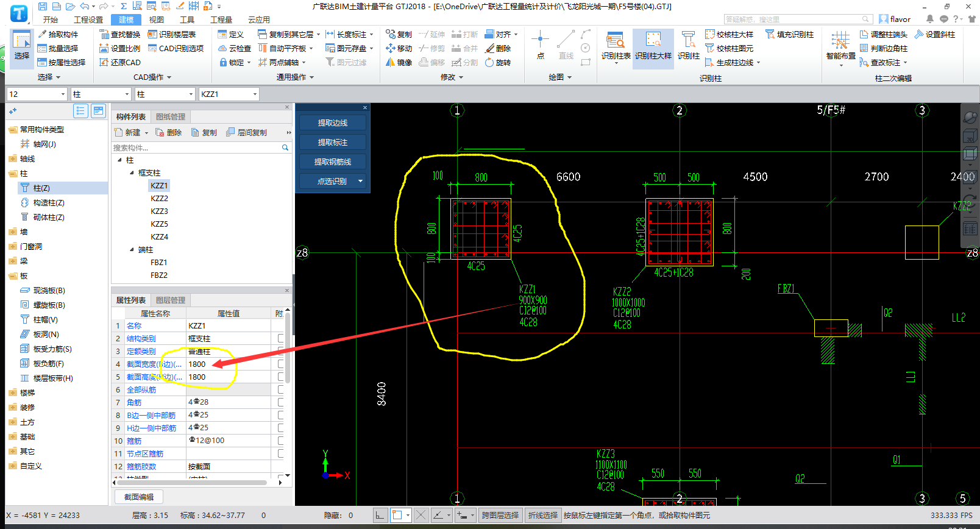The height and width of the screenshot is (529, 980).
Task: Click the 删除 delete tool in ribbon
Action: (498, 48)
